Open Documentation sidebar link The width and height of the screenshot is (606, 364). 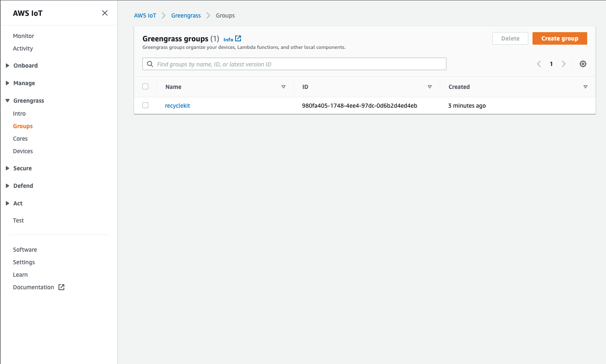(x=33, y=287)
